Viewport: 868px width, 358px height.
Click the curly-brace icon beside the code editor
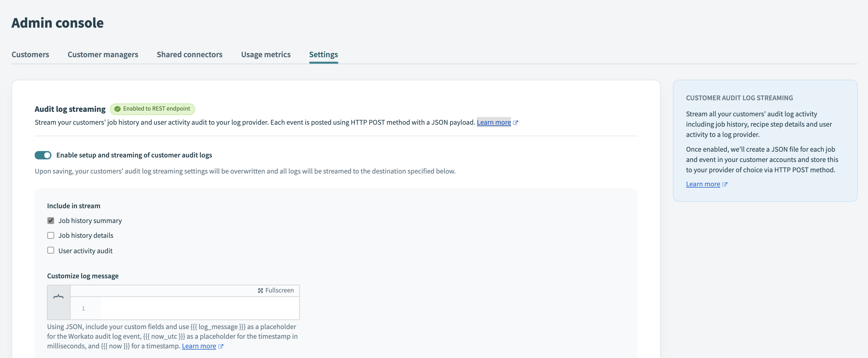point(58,297)
